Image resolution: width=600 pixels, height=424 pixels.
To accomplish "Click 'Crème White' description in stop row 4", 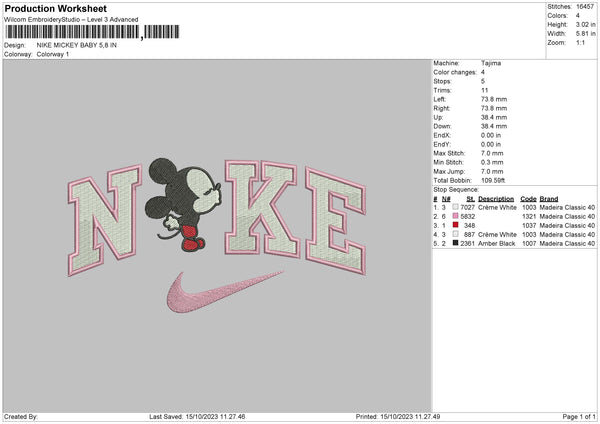I will tap(497, 235).
